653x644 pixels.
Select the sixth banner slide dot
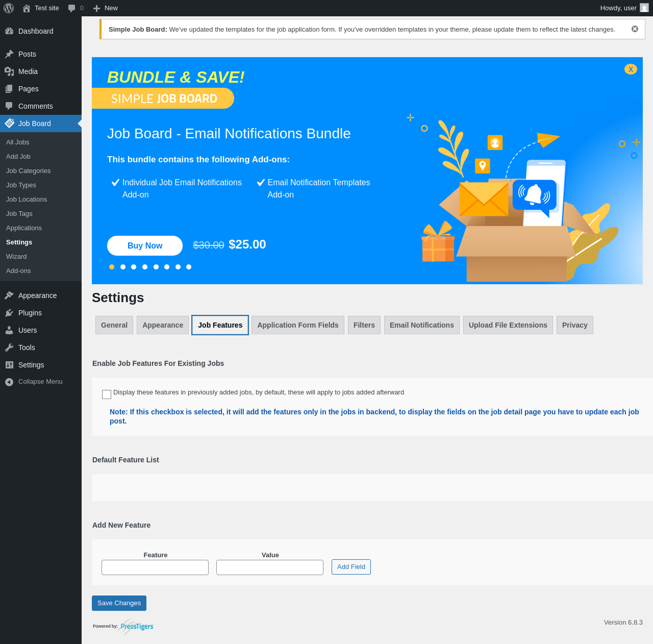(x=167, y=267)
